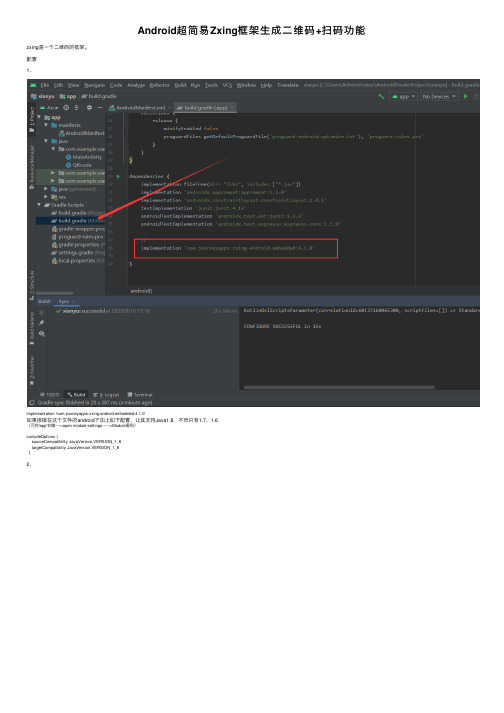
Task: Open the Build tool window button
Action: (x=76, y=395)
